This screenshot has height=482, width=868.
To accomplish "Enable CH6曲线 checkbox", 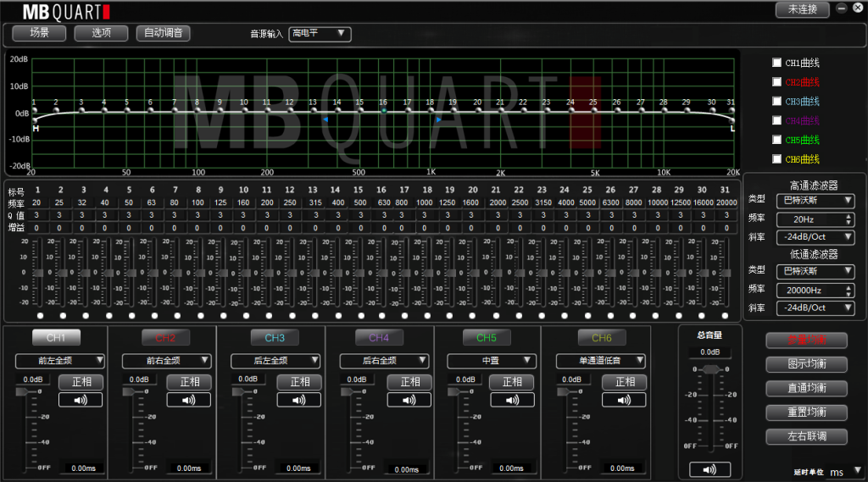I will [776, 158].
